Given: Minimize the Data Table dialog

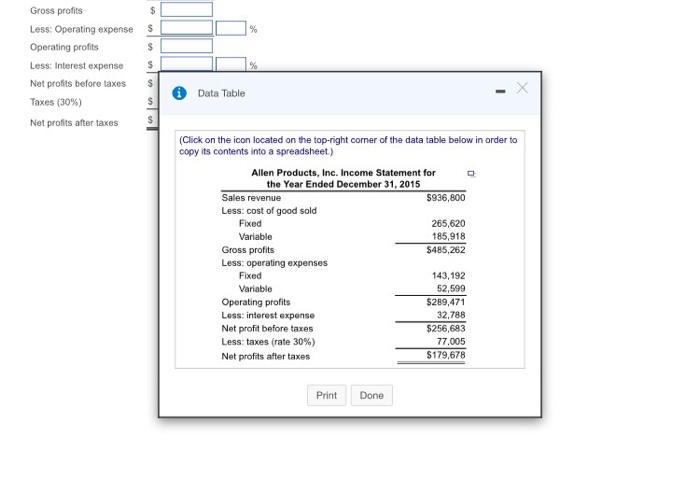Looking at the screenshot, I should tap(500, 92).
